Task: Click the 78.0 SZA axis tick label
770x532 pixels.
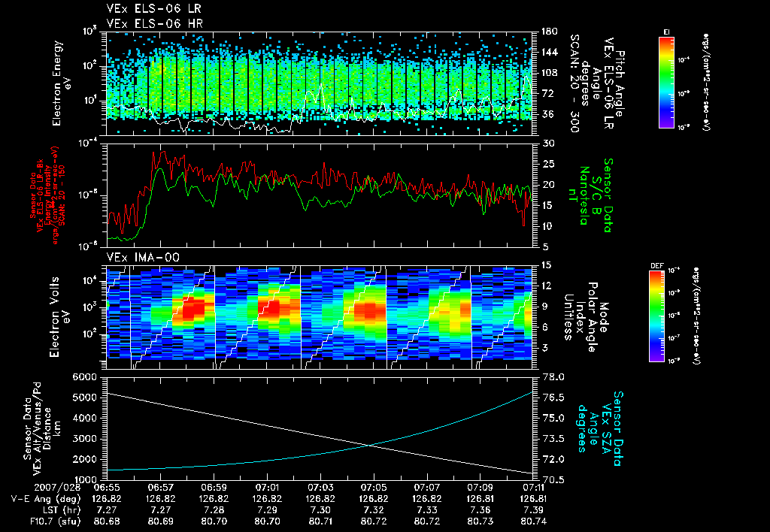Action: point(553,377)
